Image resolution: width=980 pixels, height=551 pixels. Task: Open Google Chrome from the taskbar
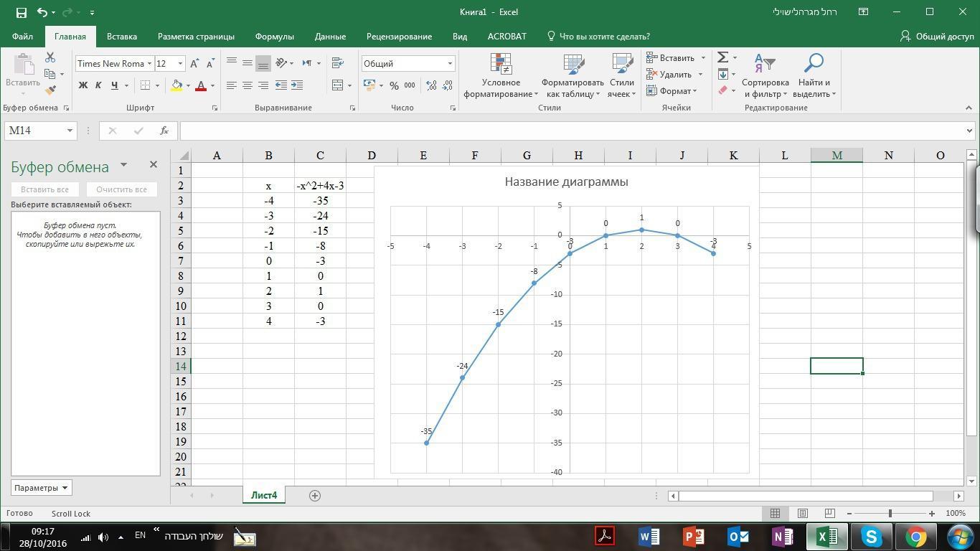915,537
